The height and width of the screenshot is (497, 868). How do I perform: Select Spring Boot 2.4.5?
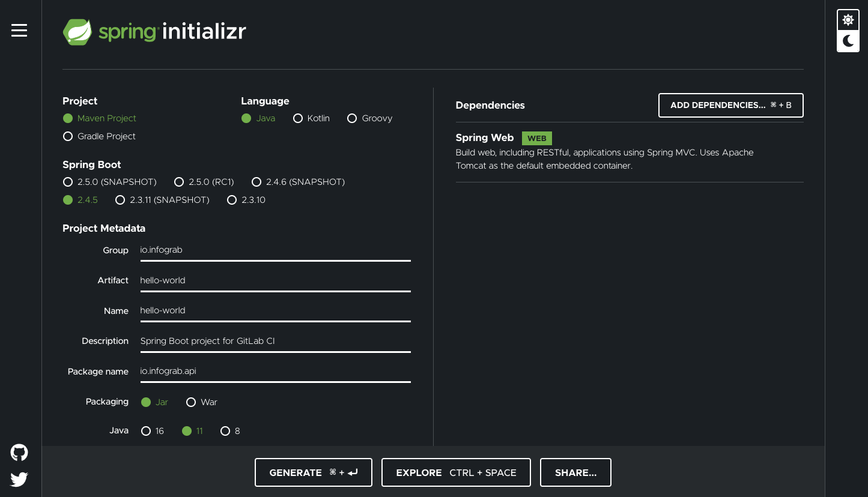pos(80,200)
